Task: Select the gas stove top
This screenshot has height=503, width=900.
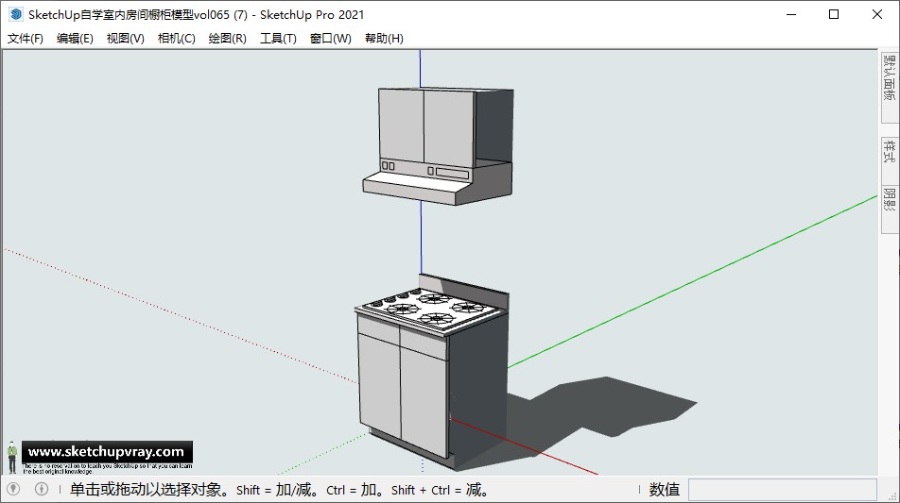Action: pyautogui.click(x=430, y=310)
